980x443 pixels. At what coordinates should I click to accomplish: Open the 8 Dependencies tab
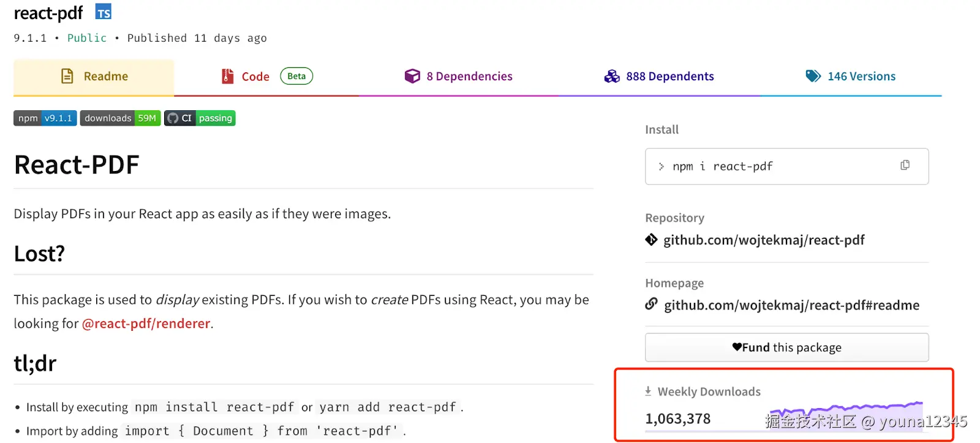coord(458,77)
